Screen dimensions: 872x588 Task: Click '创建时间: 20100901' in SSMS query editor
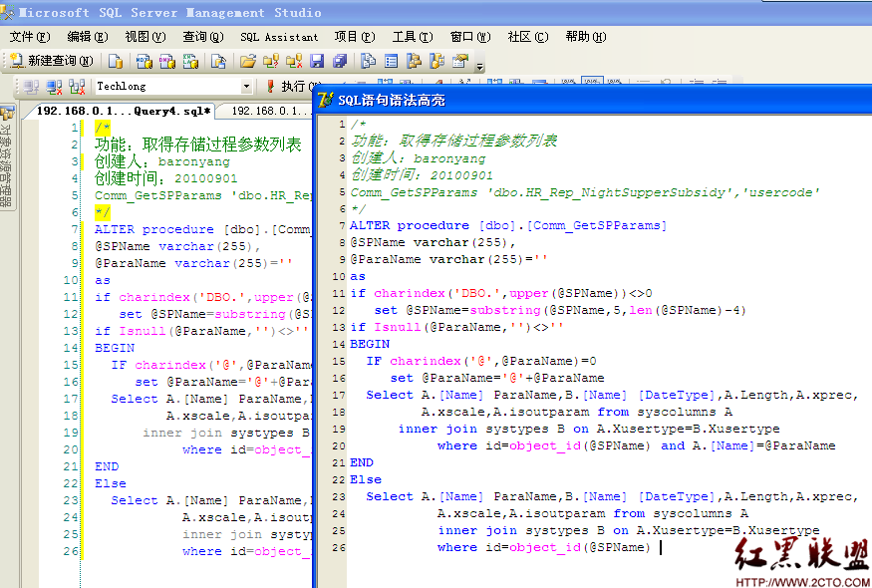[x=166, y=178]
